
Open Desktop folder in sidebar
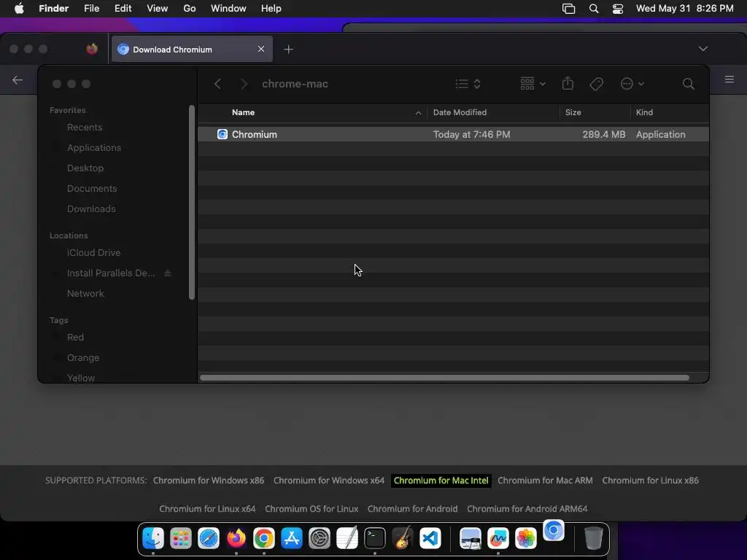[85, 168]
